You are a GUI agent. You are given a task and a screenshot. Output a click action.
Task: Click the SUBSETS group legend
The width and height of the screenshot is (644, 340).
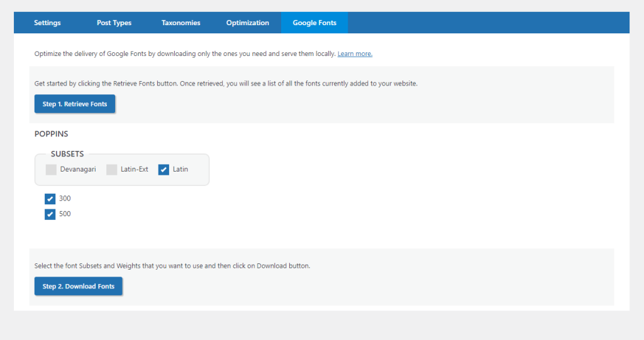pos(67,154)
